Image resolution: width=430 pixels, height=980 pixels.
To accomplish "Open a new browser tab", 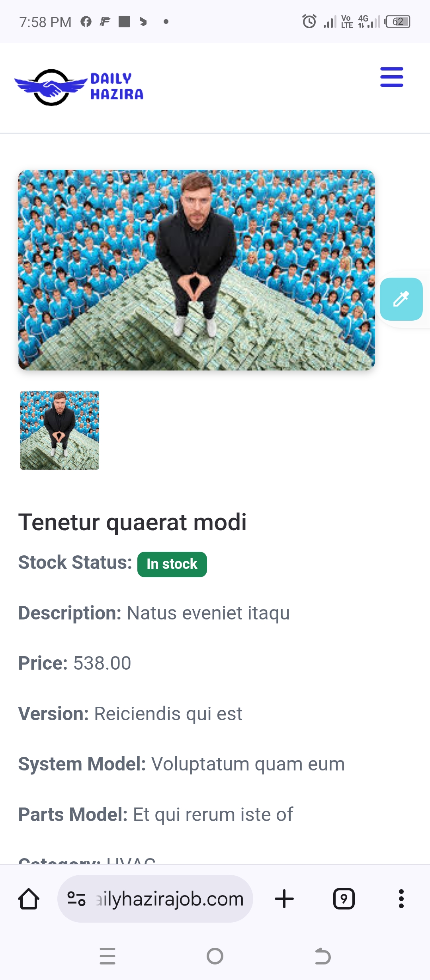I will [x=284, y=899].
